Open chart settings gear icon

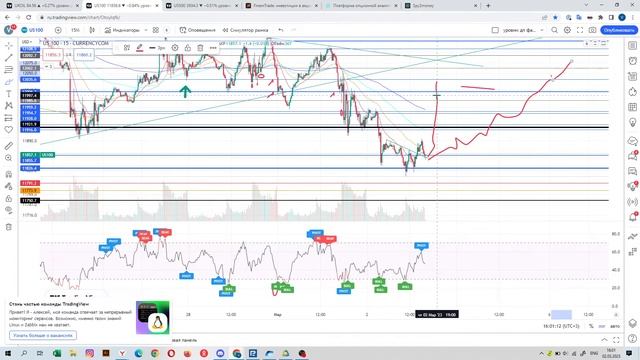click(567, 30)
